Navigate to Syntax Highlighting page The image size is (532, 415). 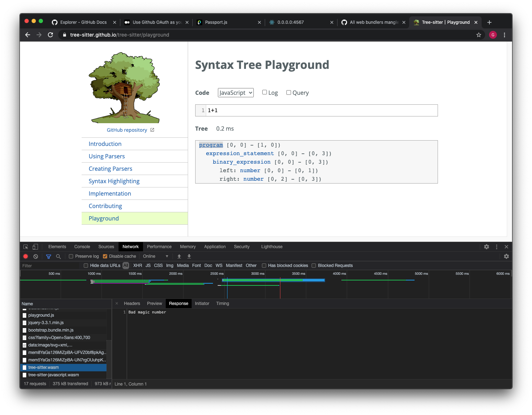(x=114, y=181)
